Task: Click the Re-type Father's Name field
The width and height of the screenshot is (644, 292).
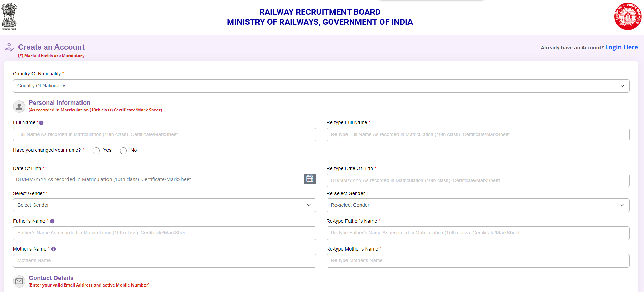Action: tap(478, 233)
